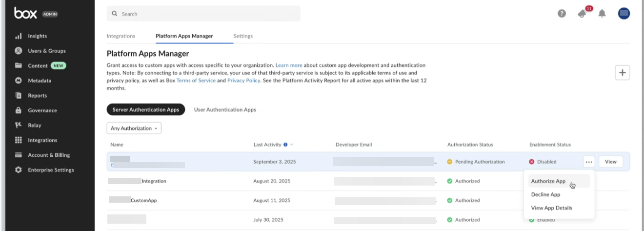Select the September 3, 2025 date cell
This screenshot has height=231, width=644.
pos(275,162)
